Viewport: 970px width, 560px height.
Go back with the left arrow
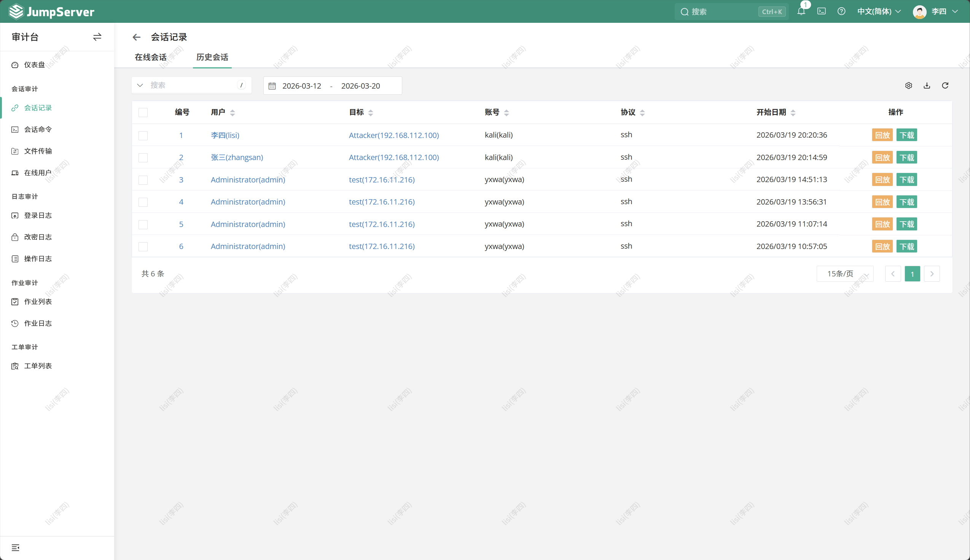[136, 37]
